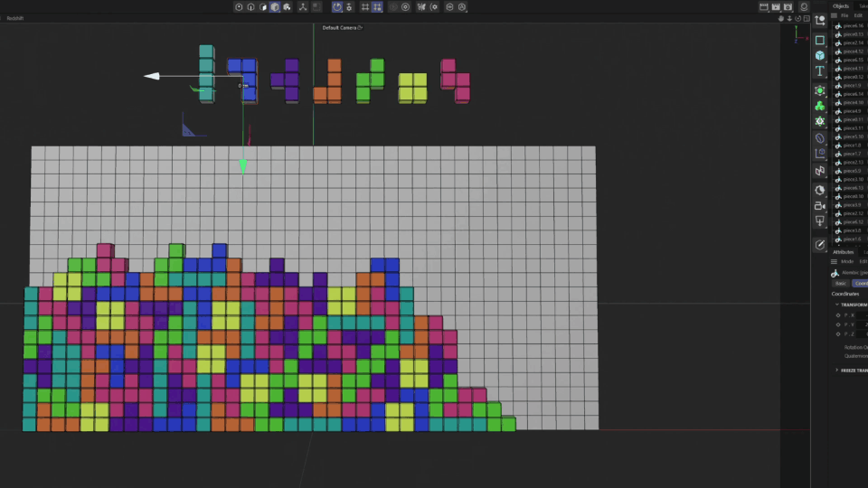Screen dimensions: 868x488
Task: Click the sphere material icon top right
Action: pos(805,6)
